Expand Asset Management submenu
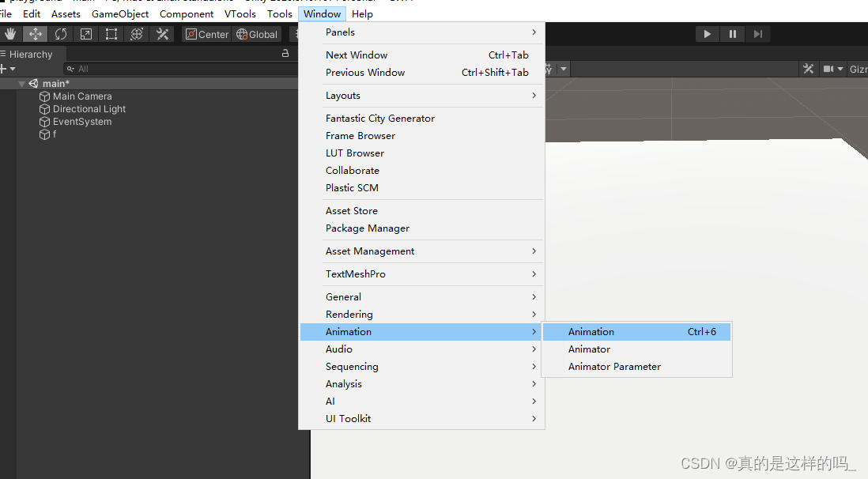Image resolution: width=868 pixels, height=479 pixels. click(x=422, y=251)
